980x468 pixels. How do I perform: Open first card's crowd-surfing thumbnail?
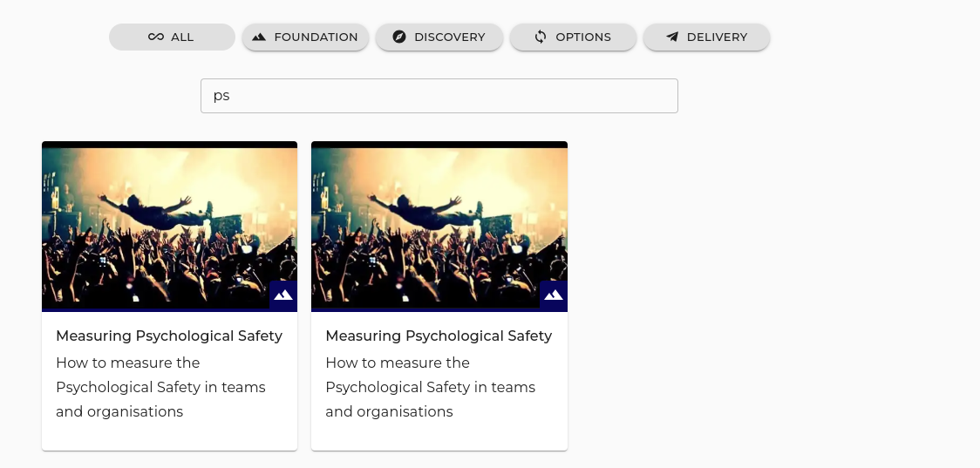169,227
